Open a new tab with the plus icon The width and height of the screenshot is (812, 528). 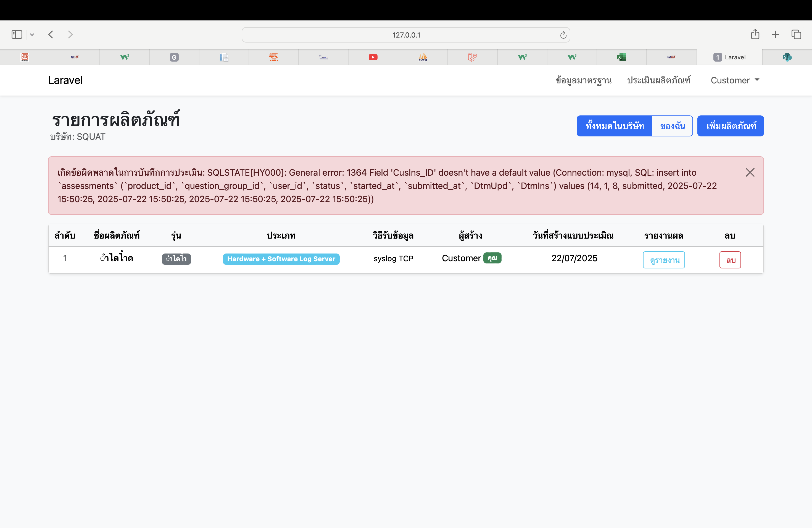[x=775, y=35]
